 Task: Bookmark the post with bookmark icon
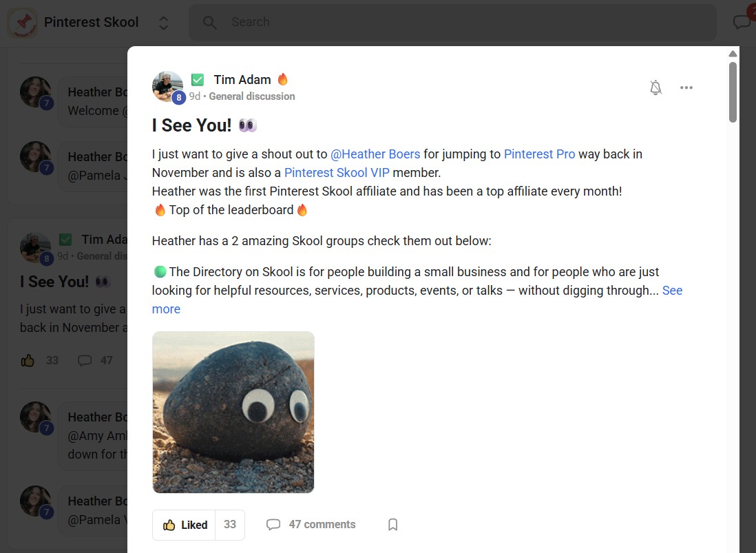[x=393, y=525]
